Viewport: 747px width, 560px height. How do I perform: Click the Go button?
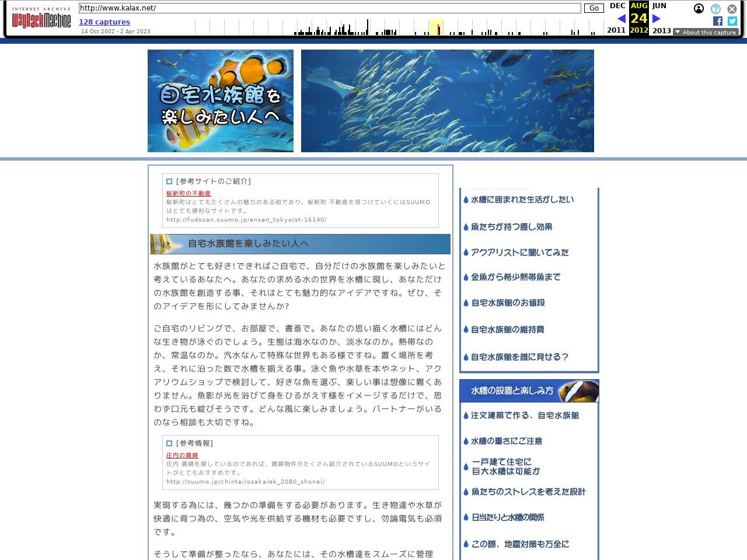pos(594,8)
